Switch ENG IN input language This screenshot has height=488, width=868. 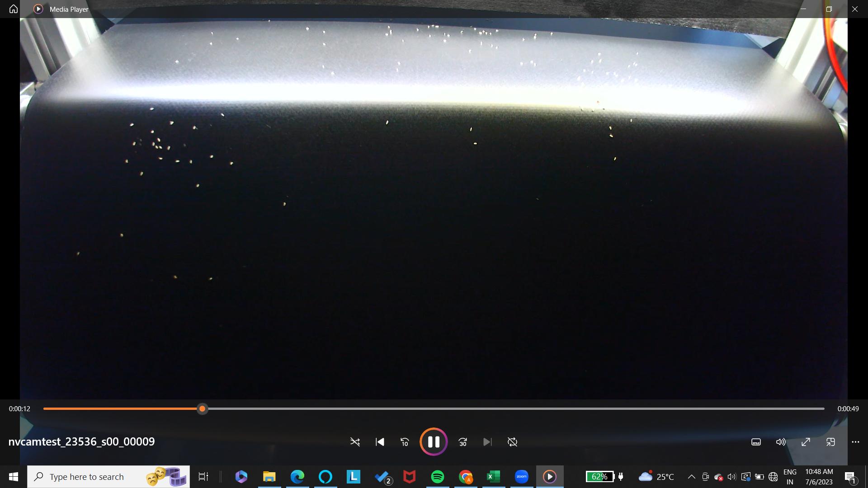point(790,477)
